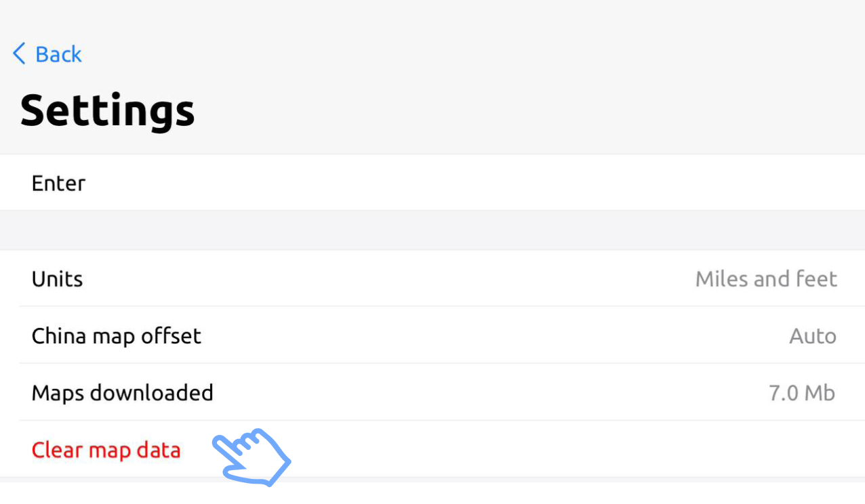Click the gray gap below the Enter row
Screen dimensions: 865x504
[x=432, y=230]
